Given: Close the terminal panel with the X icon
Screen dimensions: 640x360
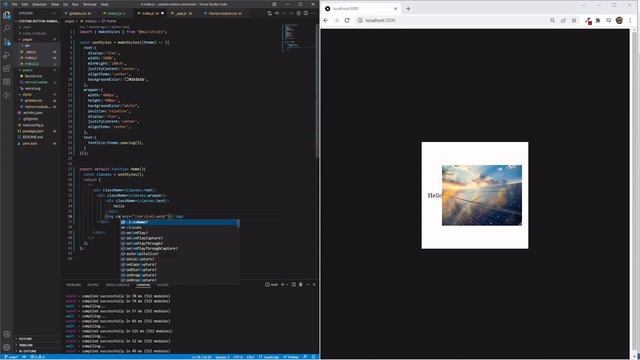Looking at the screenshot, I should [314, 284].
